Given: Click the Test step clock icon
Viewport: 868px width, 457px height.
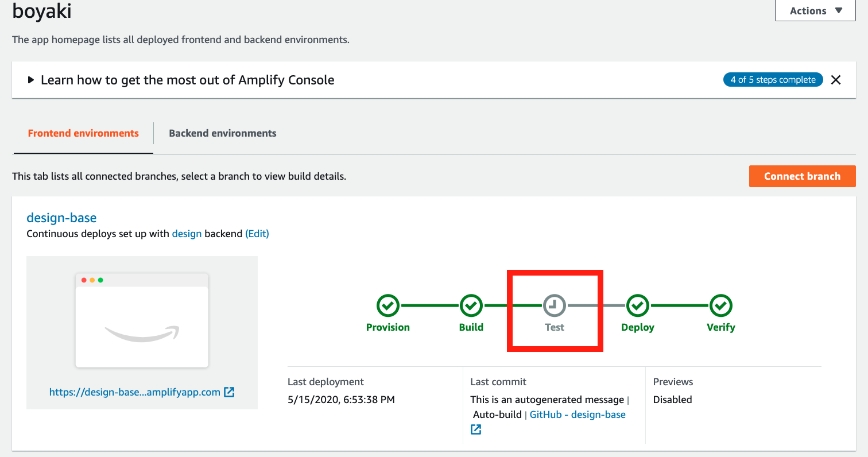Looking at the screenshot, I should click(555, 305).
